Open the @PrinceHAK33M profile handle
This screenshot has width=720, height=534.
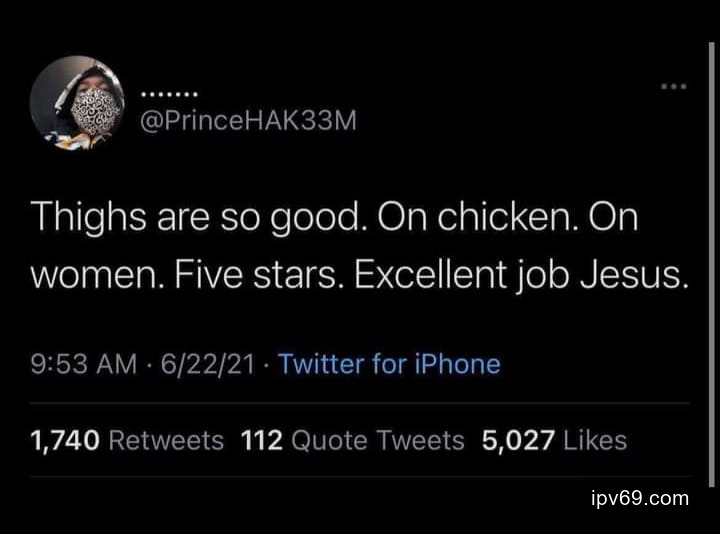(x=248, y=120)
